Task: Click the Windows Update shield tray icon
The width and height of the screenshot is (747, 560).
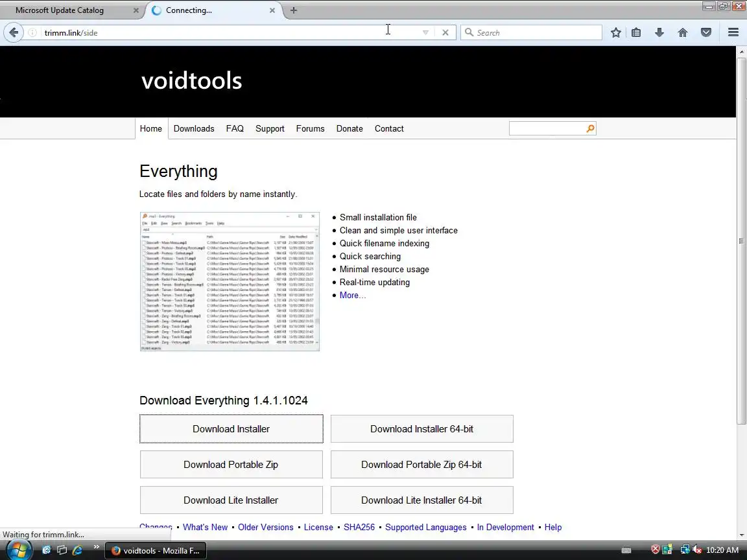Action: (x=667, y=550)
